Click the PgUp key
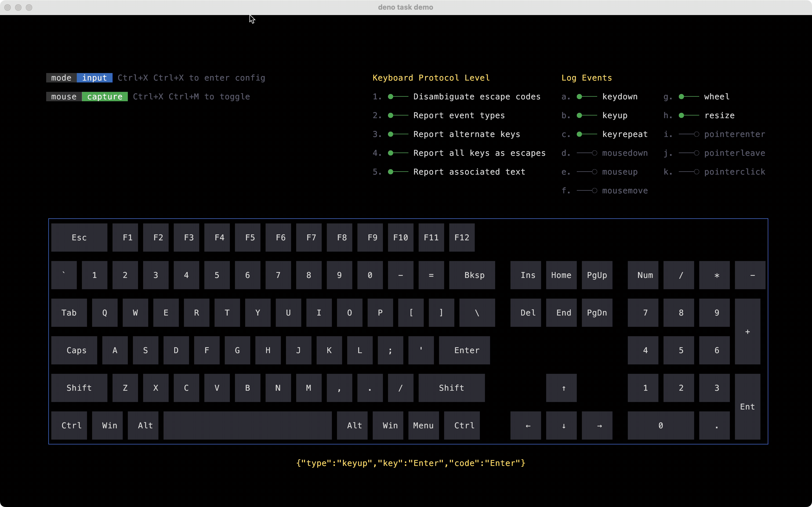812x507 pixels. (597, 275)
